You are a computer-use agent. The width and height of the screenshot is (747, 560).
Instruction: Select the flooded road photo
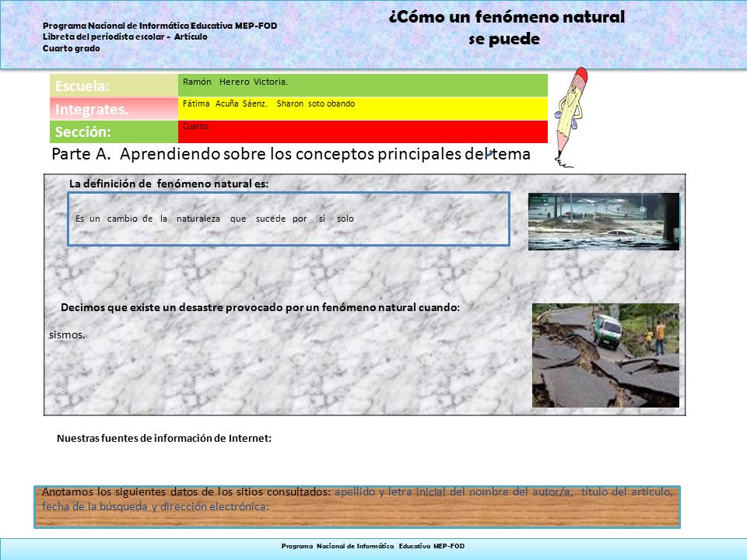point(604,222)
